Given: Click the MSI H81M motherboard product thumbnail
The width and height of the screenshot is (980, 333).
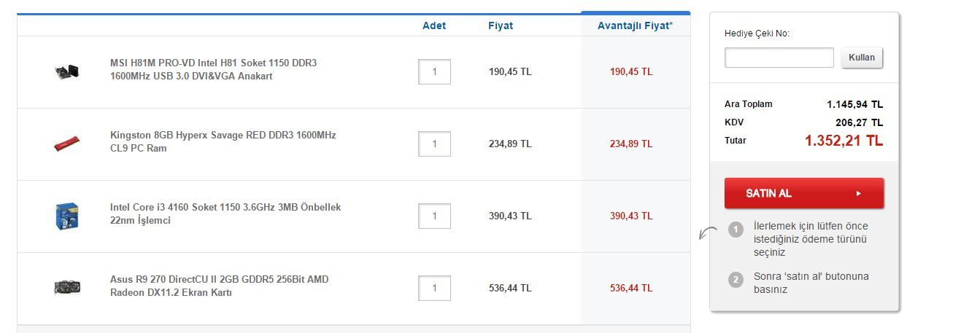Looking at the screenshot, I should click(x=66, y=71).
